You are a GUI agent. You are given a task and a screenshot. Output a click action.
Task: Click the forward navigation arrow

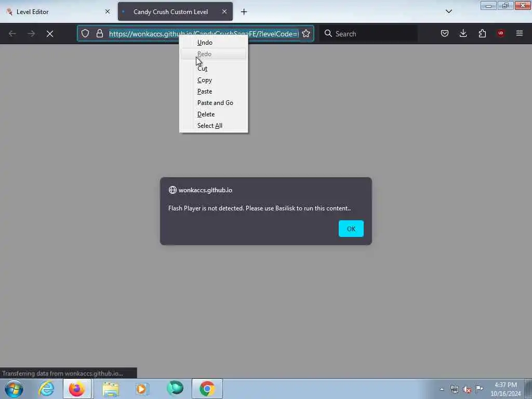[31, 34]
